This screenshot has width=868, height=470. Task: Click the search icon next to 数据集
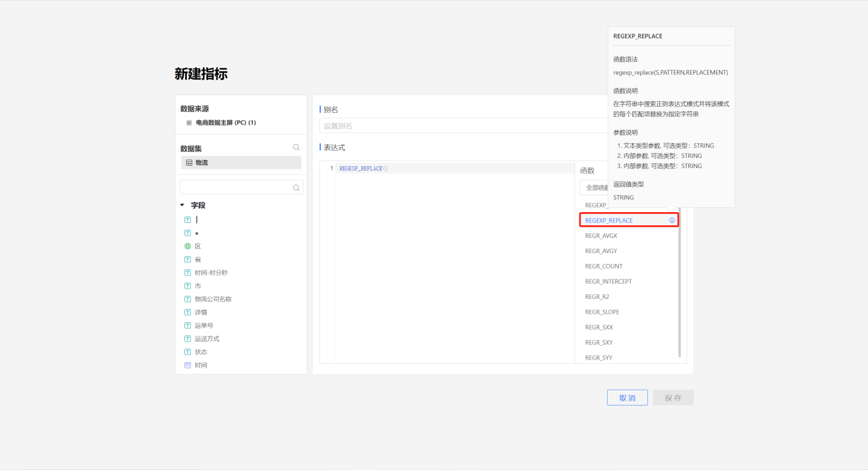coord(296,148)
